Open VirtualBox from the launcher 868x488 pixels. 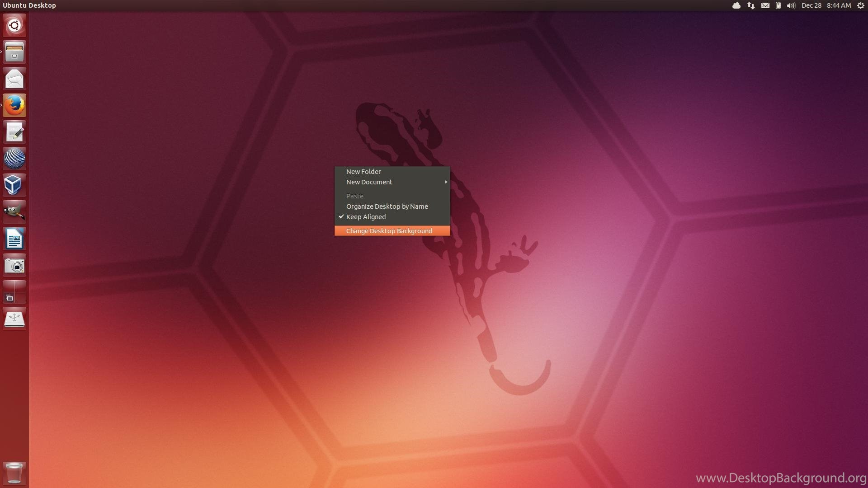14,185
